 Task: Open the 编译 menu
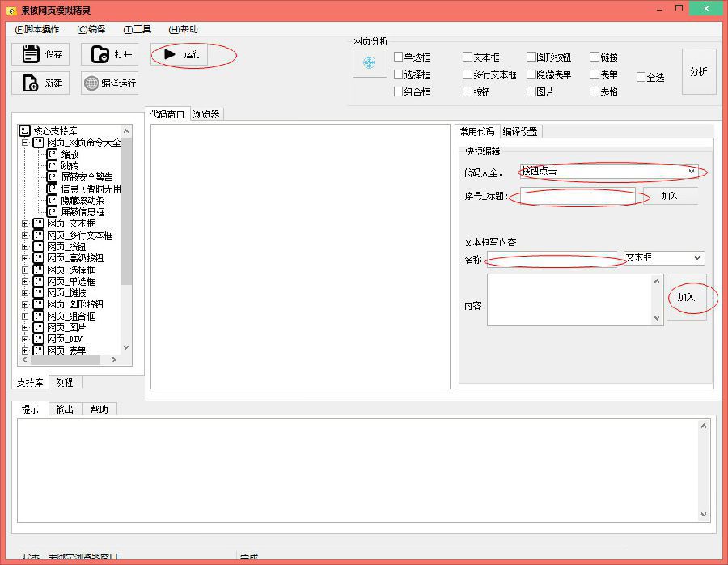pyautogui.click(x=91, y=29)
